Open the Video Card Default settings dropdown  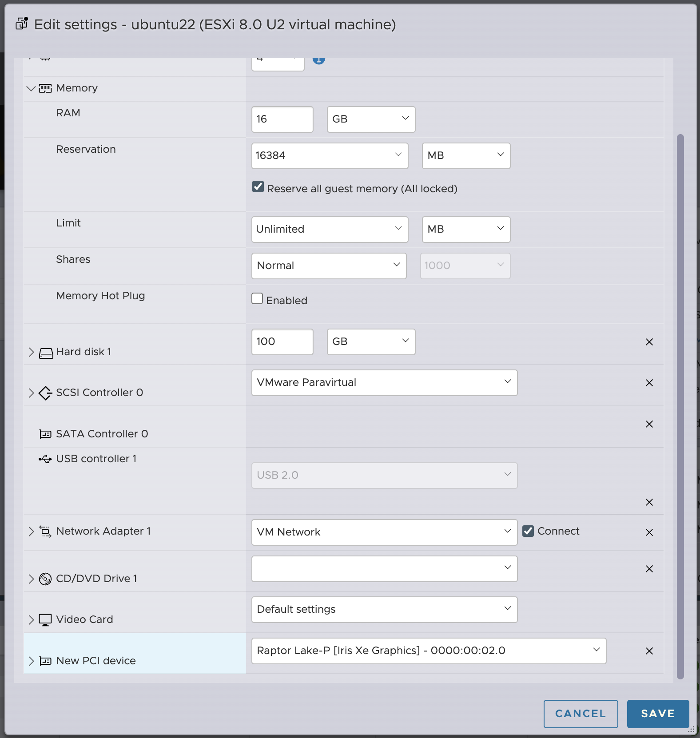(385, 610)
